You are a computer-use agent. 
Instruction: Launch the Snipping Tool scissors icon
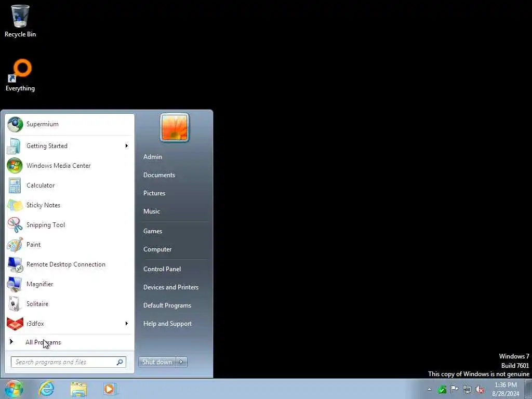[x=15, y=224]
